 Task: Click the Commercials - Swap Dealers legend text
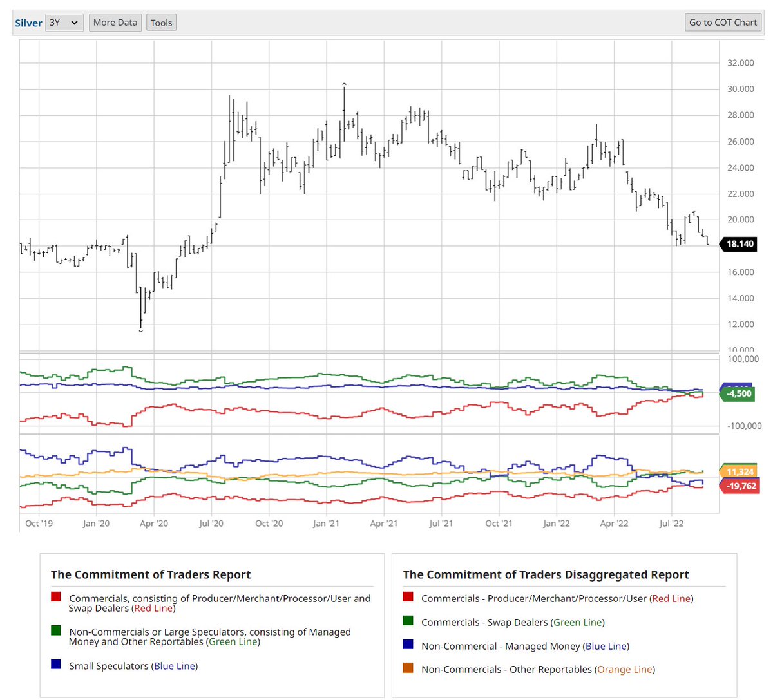513,622
